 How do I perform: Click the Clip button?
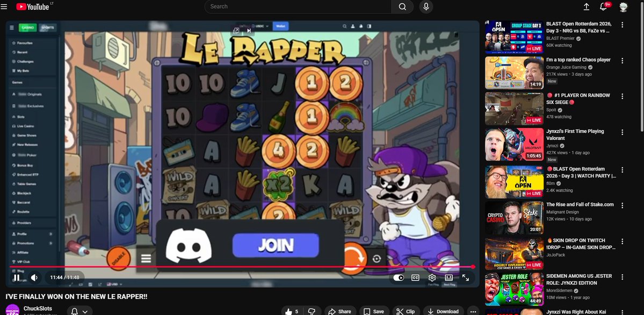click(x=406, y=311)
